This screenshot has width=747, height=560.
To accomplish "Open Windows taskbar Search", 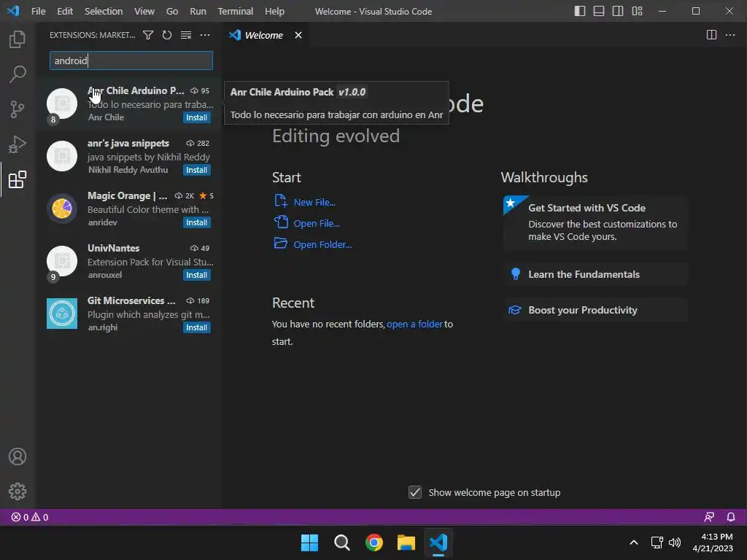I will (341, 542).
